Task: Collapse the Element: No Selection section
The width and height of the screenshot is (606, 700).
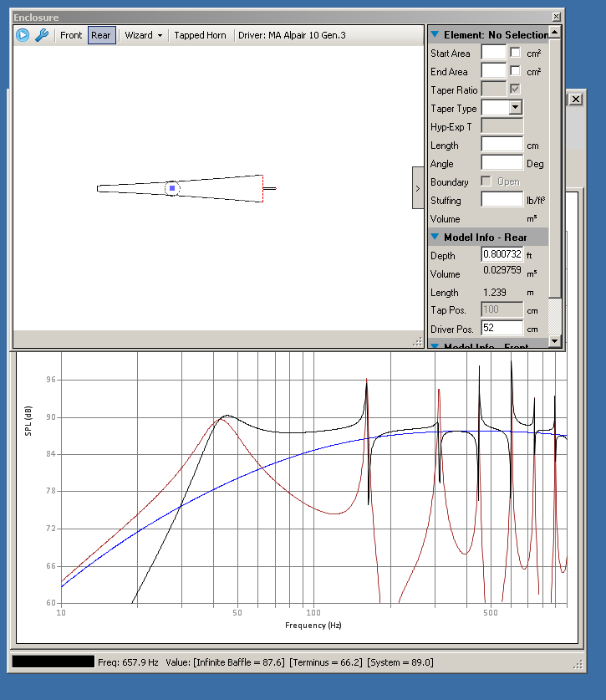Action: (x=435, y=34)
